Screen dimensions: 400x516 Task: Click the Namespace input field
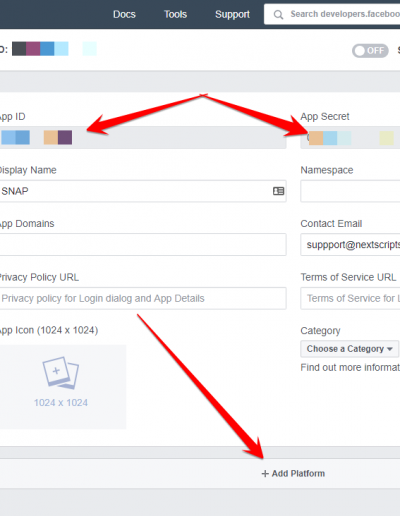[x=350, y=191]
